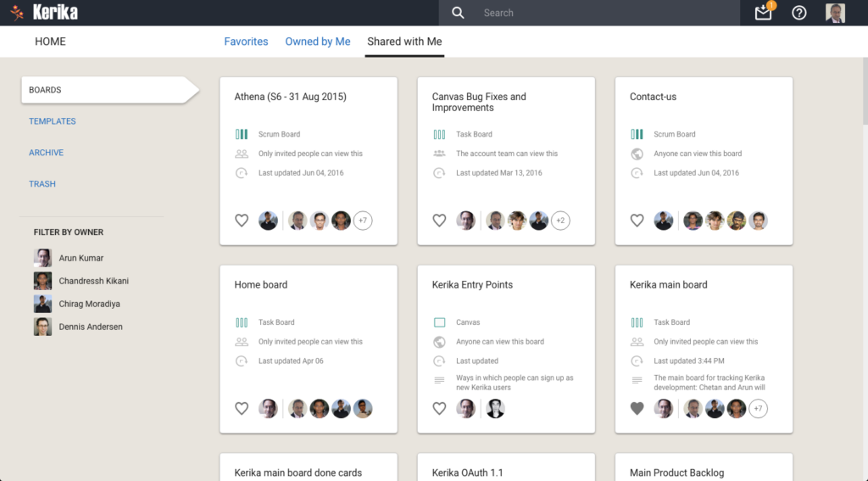Viewport: 868px width, 481px height.
Task: Open TEMPLATES in the sidebar
Action: tap(53, 121)
